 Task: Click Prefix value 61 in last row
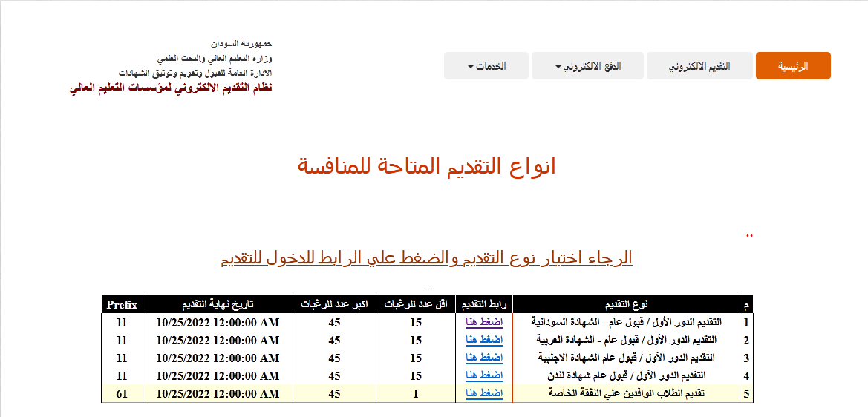(123, 393)
